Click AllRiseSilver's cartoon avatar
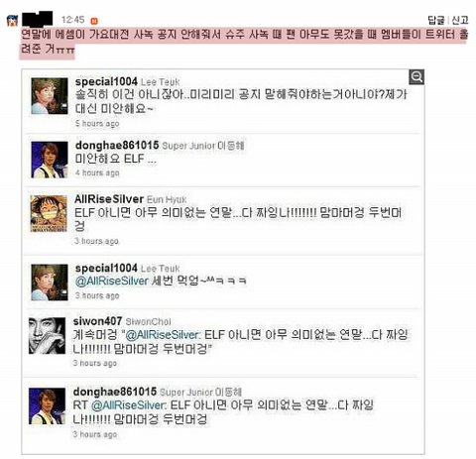The width and height of the screenshot is (476, 459). pos(49,213)
